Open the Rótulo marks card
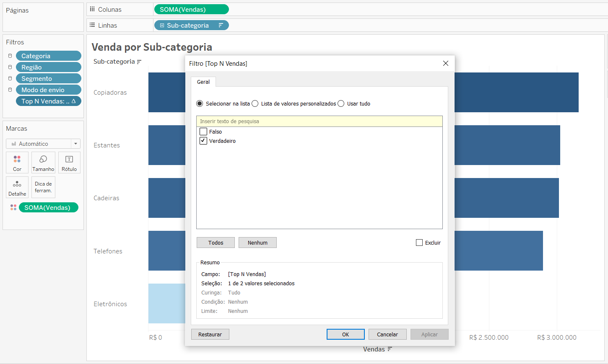608x364 pixels. pos(69,163)
